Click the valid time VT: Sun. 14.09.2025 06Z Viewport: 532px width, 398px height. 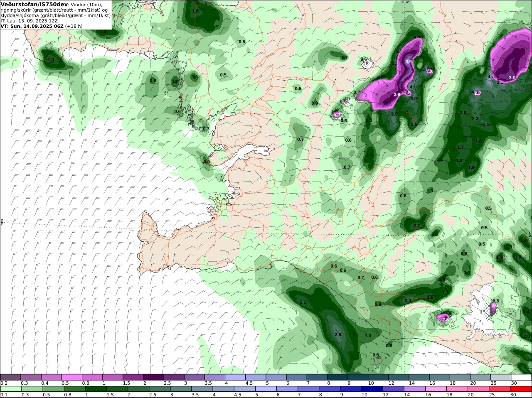[32, 26]
